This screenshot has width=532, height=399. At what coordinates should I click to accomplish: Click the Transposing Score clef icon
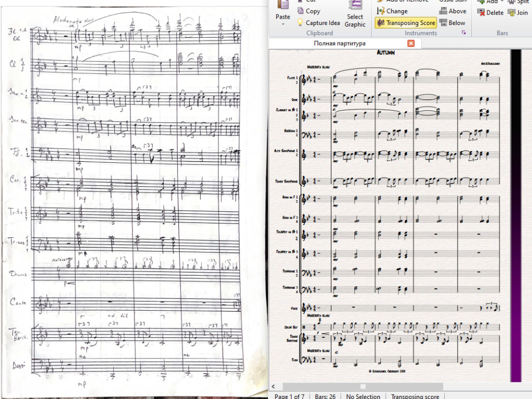[x=381, y=23]
